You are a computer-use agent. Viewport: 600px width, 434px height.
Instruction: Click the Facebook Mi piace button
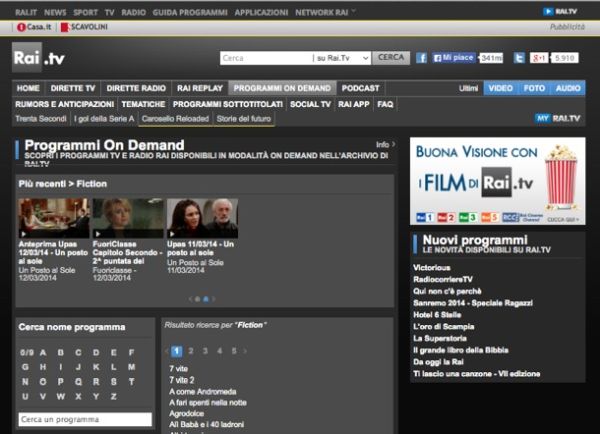457,58
